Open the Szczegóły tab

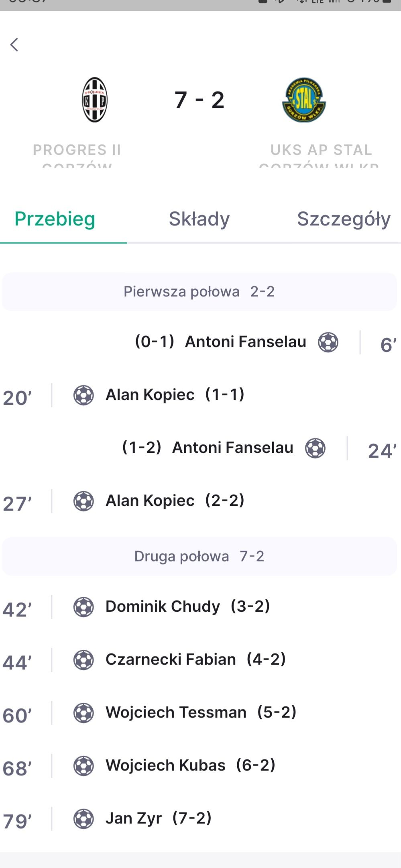(x=344, y=219)
